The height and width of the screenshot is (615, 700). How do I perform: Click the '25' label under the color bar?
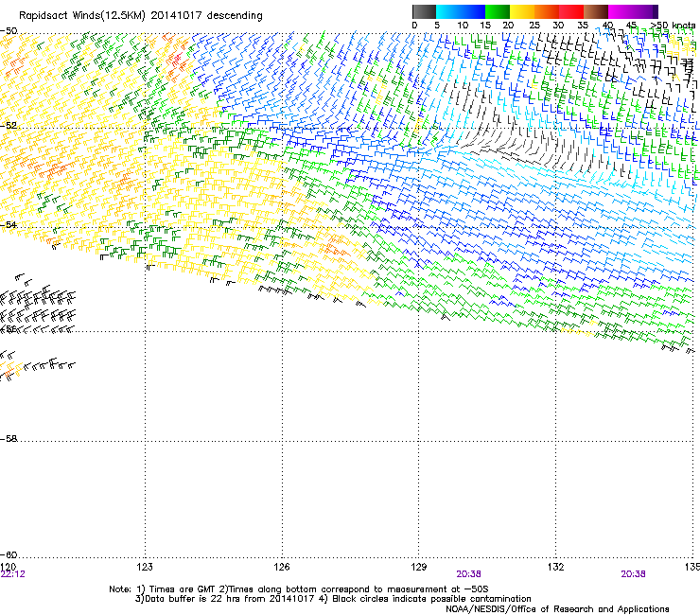[x=534, y=26]
